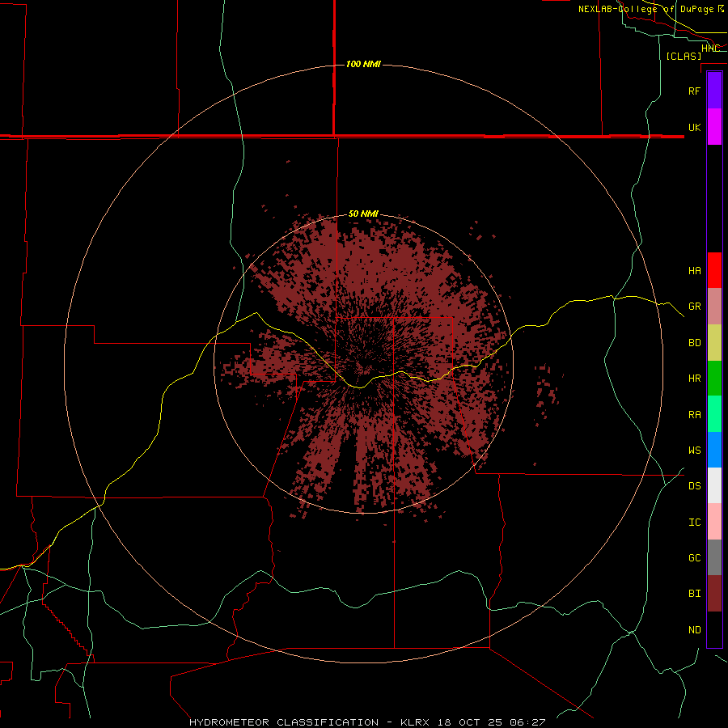Viewport: 728px width, 728px height.
Task: Click the ND legend label
Action: pos(694,630)
